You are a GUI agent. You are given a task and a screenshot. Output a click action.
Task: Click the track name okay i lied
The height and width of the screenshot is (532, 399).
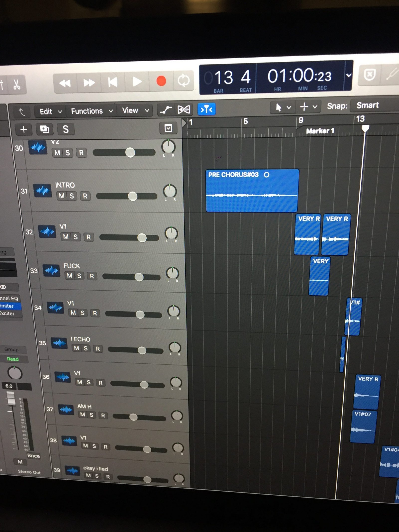[x=96, y=468]
